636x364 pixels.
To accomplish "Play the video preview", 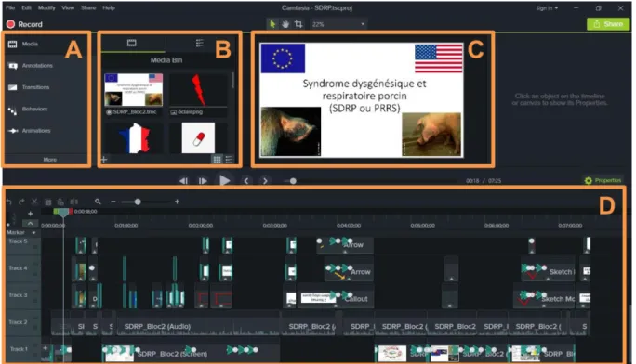I will click(224, 180).
